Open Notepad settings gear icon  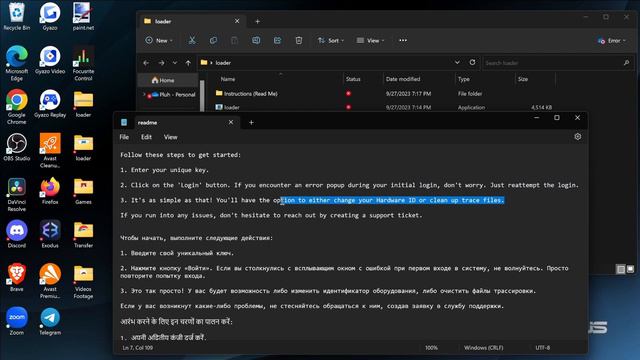click(578, 137)
